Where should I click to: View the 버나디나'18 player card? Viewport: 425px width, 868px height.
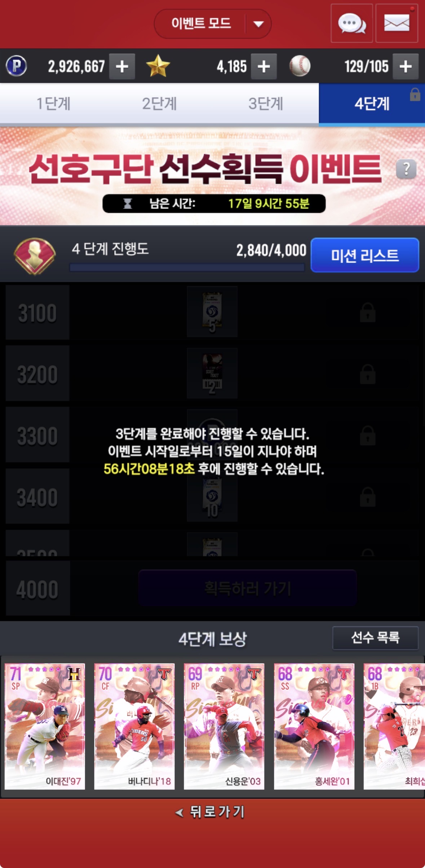134,726
